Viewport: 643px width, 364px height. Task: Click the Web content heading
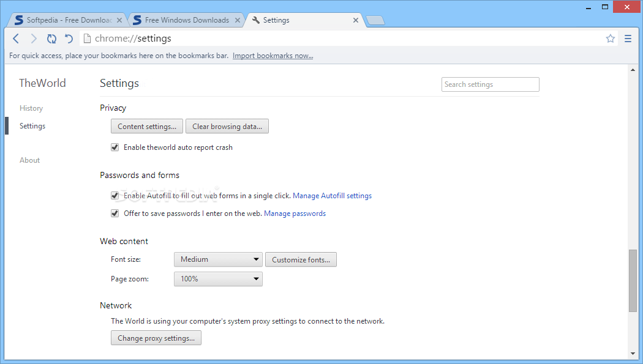pos(124,241)
